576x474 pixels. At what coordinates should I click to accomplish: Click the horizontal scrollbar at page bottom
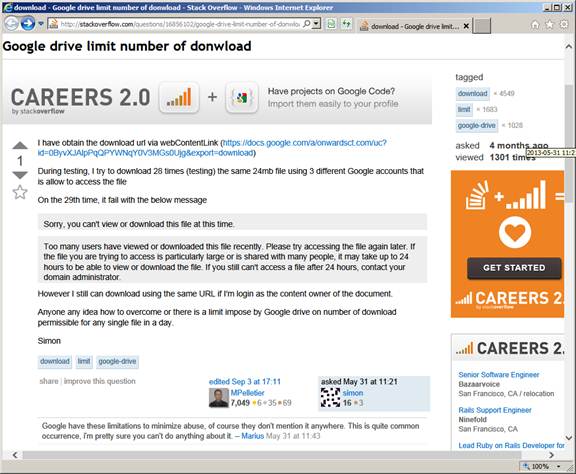coord(272,455)
